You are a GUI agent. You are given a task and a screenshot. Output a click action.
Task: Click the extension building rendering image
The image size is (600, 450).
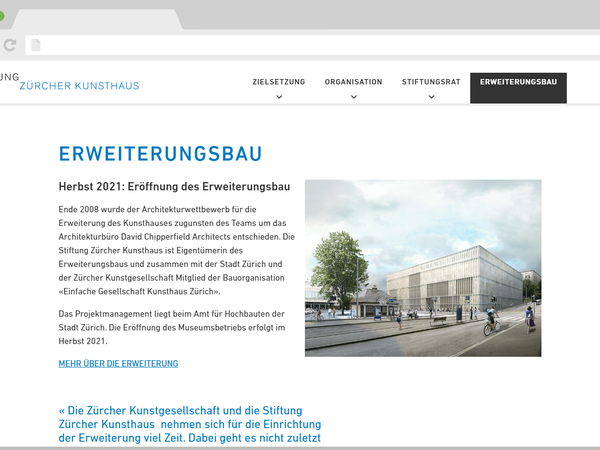[x=423, y=268]
